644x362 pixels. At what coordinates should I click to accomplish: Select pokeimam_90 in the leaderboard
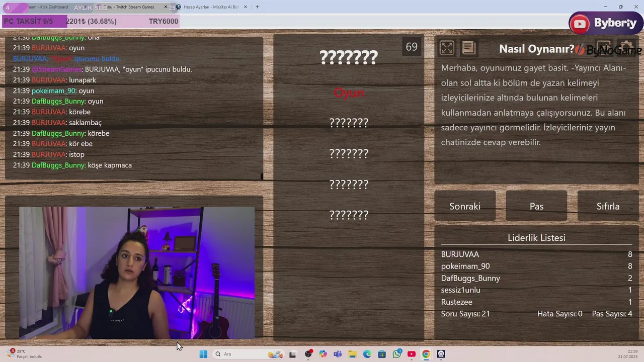465,266
